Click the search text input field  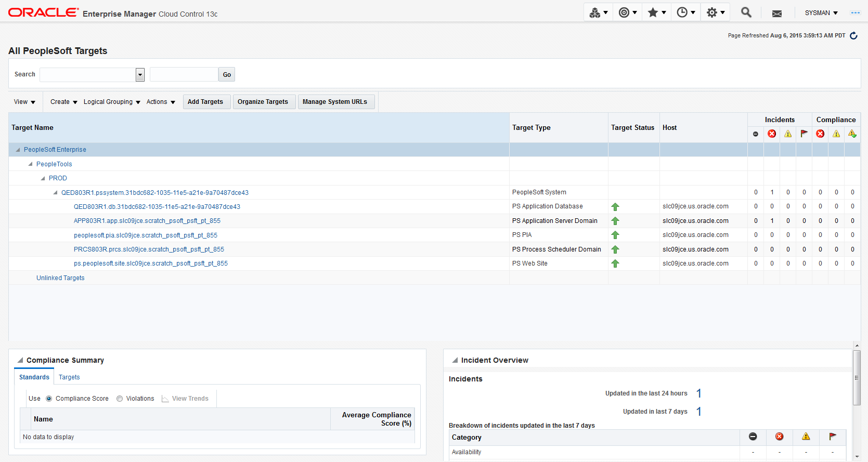tap(184, 75)
